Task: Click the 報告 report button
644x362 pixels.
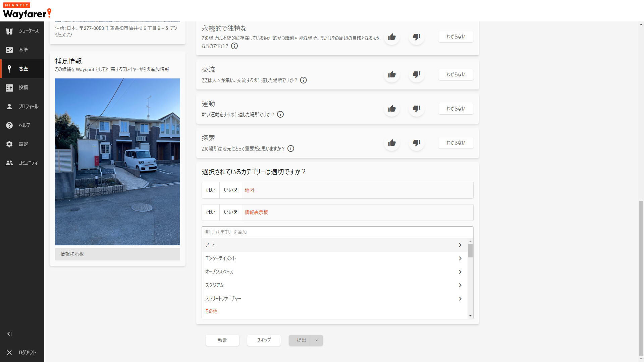Action: tap(222, 340)
